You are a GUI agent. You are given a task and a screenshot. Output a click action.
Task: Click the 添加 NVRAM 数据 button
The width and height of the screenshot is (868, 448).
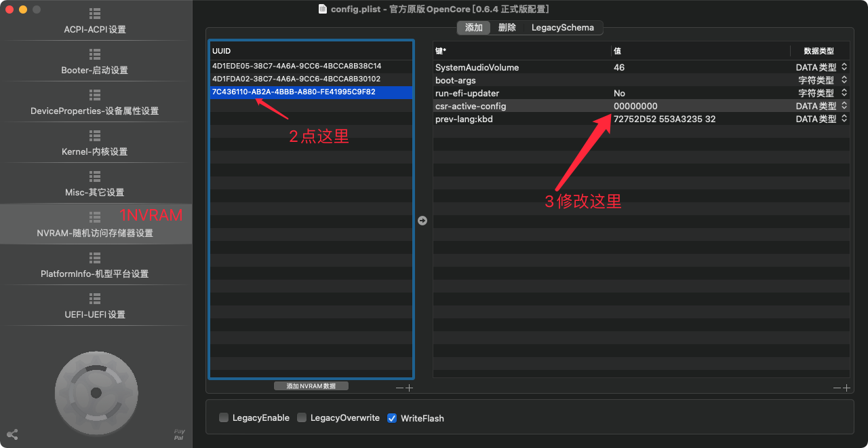click(x=311, y=386)
